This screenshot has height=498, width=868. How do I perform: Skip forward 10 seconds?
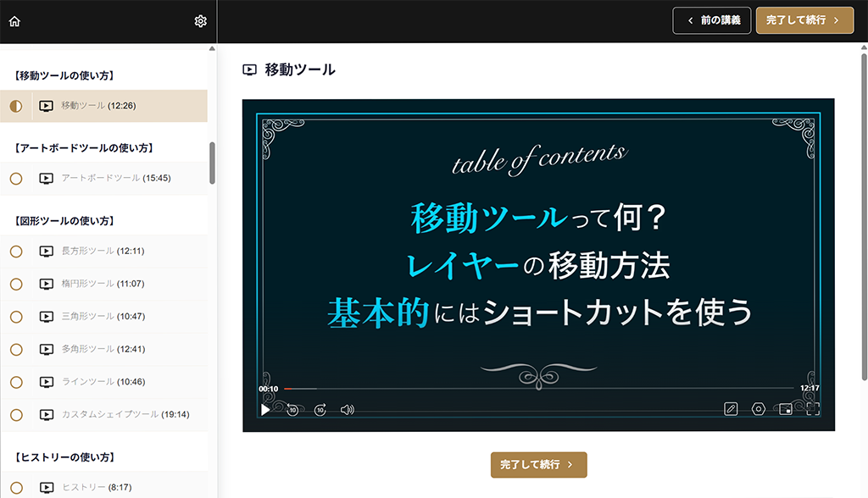[320, 409]
